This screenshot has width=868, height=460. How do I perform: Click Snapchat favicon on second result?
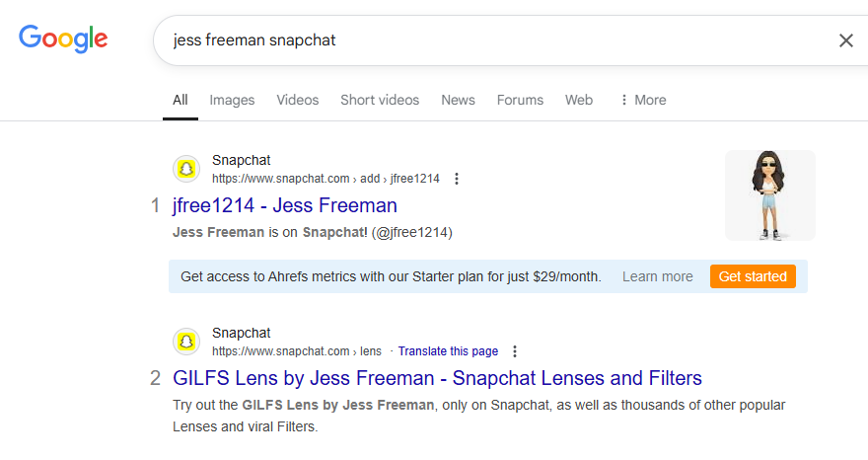(186, 342)
